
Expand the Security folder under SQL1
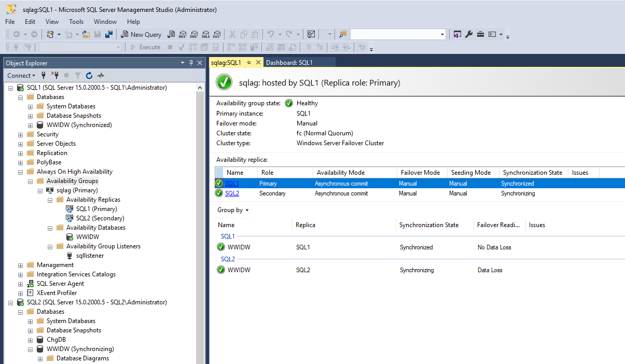tap(20, 134)
